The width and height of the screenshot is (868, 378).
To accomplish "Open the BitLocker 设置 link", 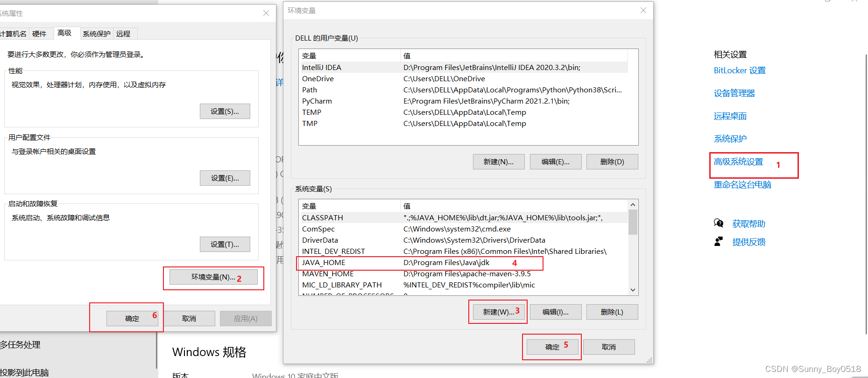I will (x=740, y=70).
